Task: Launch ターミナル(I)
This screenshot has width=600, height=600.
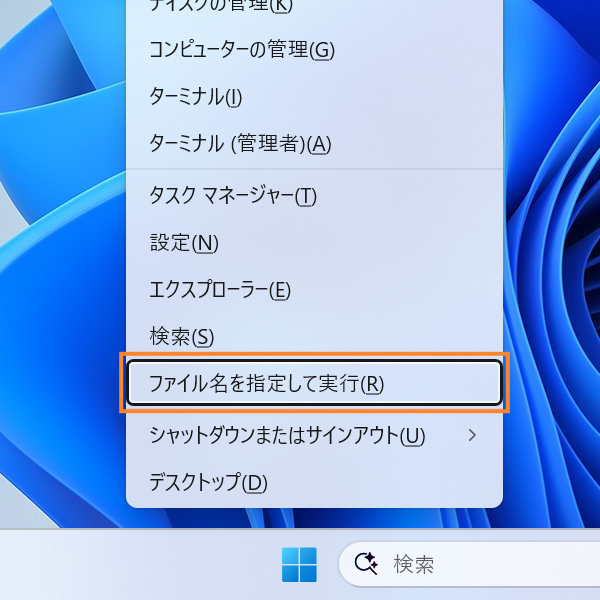Action: click(314, 97)
